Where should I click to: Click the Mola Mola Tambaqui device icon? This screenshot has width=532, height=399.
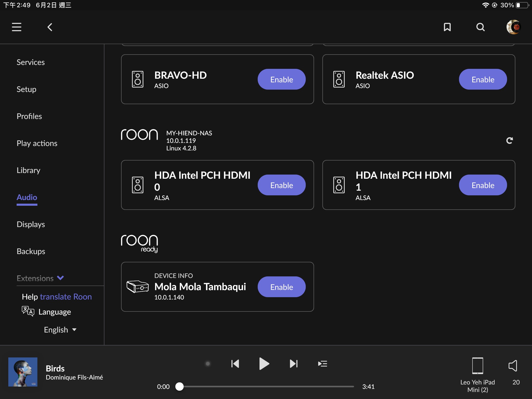138,287
